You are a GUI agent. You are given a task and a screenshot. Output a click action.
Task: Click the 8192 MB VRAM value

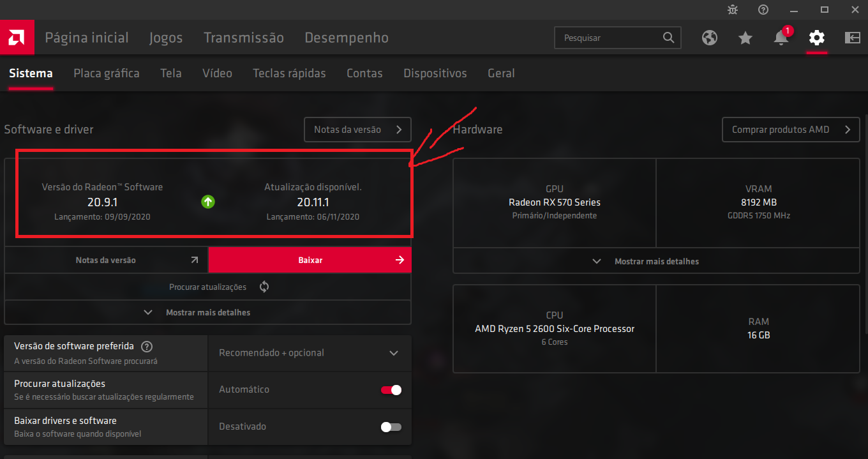(x=758, y=202)
